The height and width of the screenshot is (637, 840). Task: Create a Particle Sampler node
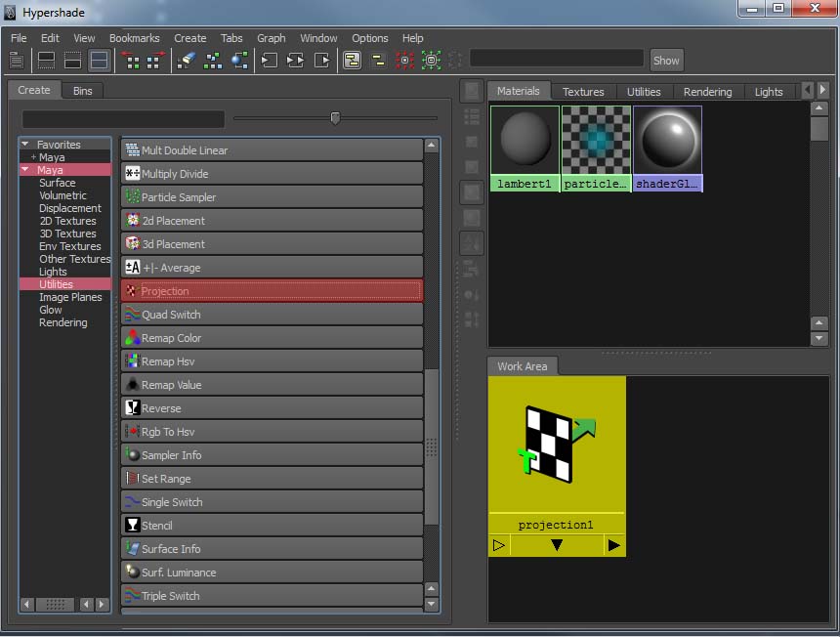[x=273, y=197]
